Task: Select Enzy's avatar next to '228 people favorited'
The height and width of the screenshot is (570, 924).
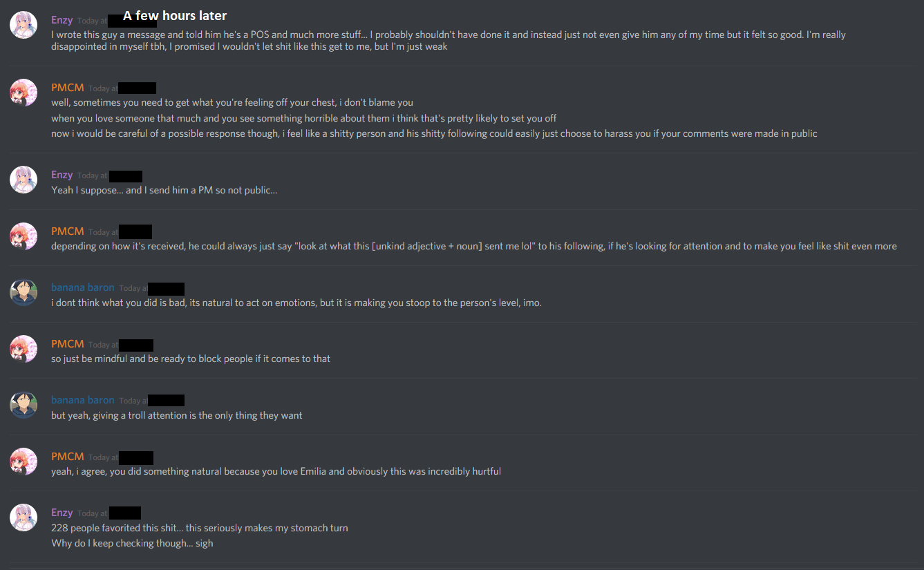Action: click(x=23, y=517)
